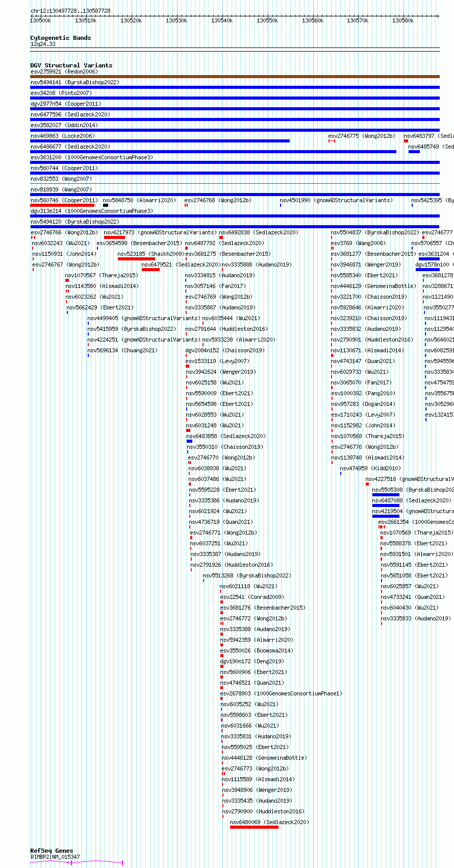Screen dimensions: 454x868
Task: Open variant dgv2084n152 (Chaisson2019)
Action: 225,350
